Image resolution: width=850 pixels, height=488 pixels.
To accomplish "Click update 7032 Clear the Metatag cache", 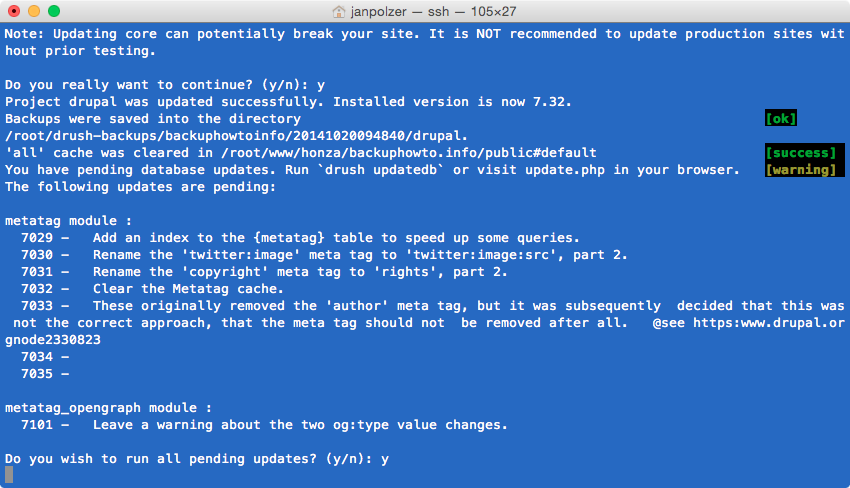I will tap(152, 289).
